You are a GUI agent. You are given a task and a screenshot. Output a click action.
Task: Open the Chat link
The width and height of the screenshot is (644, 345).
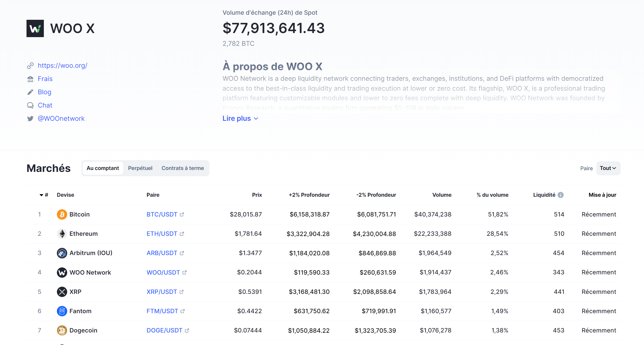[x=45, y=105]
